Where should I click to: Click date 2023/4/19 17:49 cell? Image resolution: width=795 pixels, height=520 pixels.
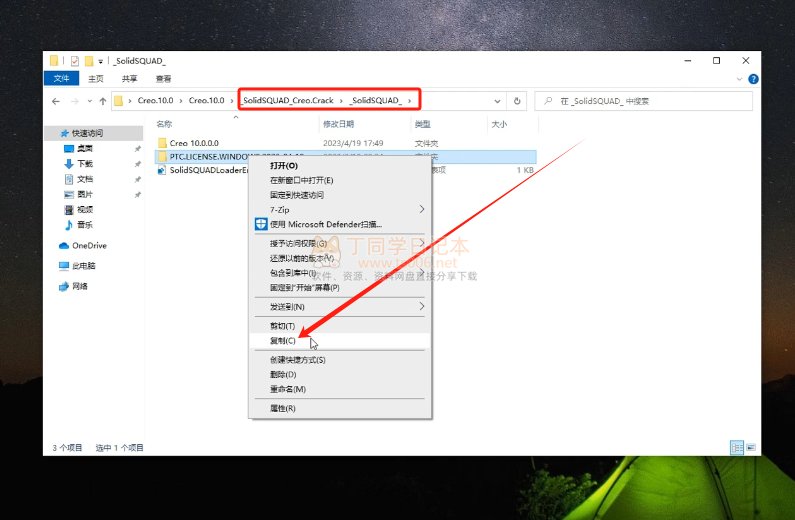(353, 143)
